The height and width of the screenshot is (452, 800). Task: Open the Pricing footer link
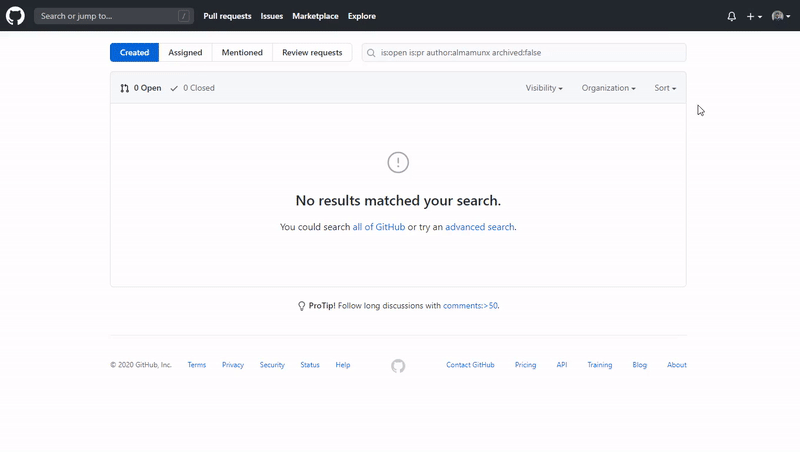(526, 365)
